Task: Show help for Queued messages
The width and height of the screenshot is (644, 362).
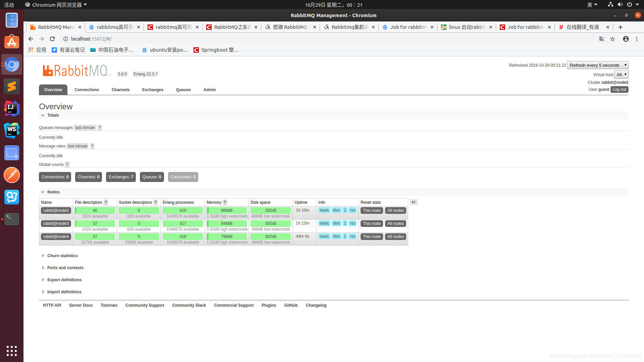Action: click(100, 128)
